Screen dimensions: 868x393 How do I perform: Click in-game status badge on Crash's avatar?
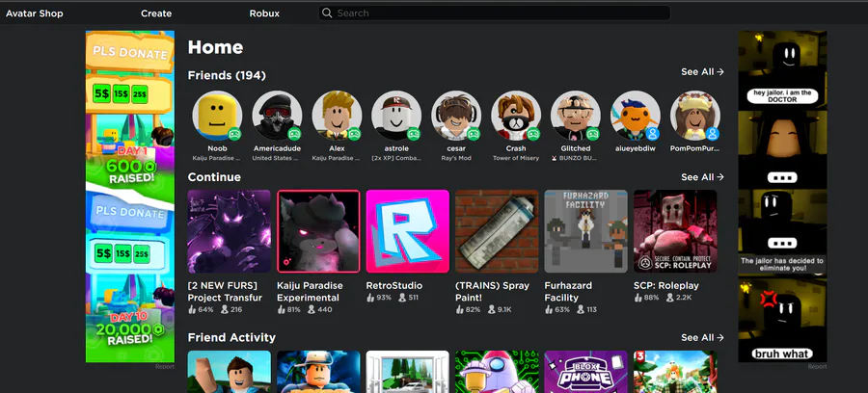click(533, 133)
